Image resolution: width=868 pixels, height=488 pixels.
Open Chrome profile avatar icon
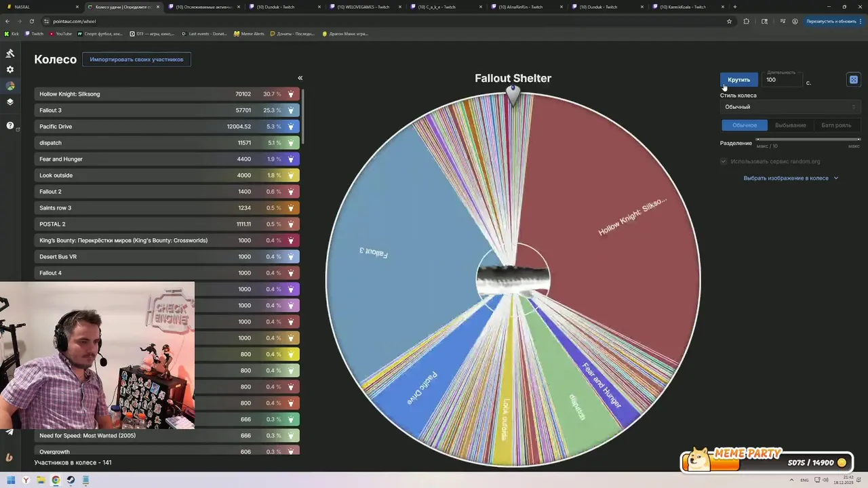[x=794, y=21]
